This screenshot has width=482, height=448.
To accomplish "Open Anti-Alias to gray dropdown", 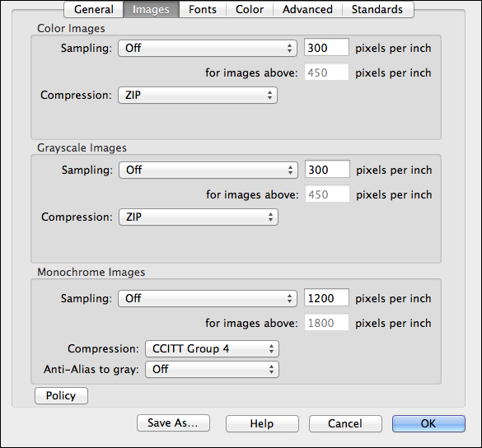I will pos(212,369).
